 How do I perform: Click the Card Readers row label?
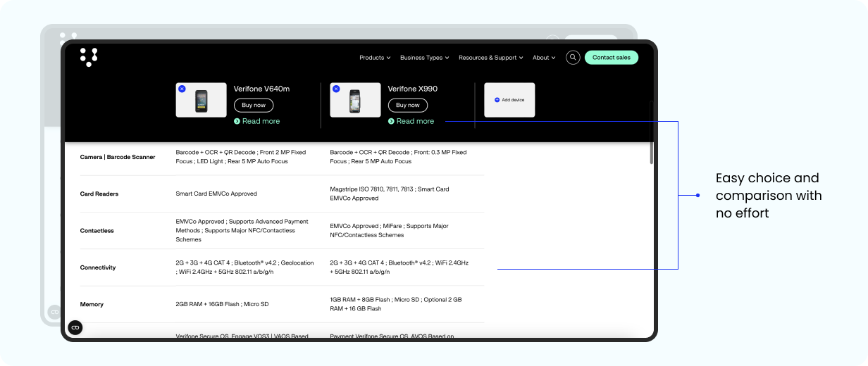tap(99, 194)
